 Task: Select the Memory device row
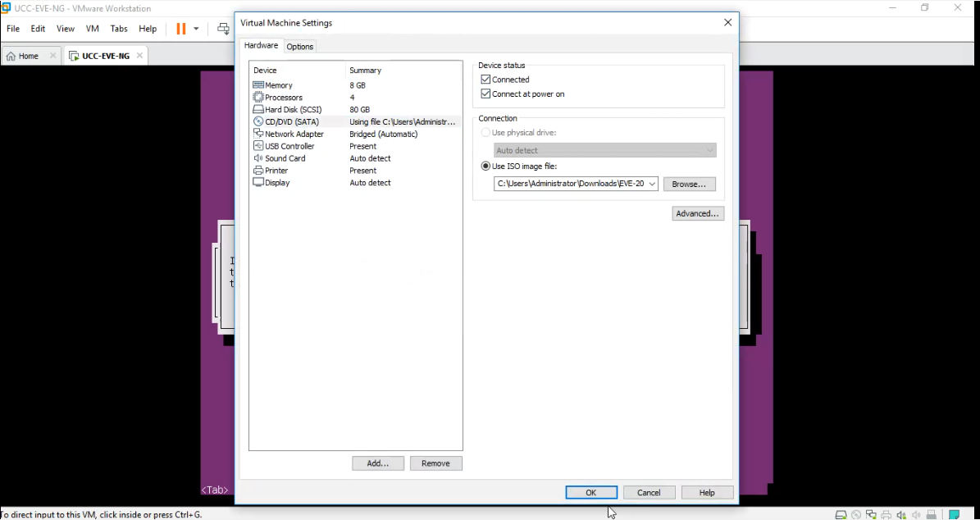pos(355,85)
